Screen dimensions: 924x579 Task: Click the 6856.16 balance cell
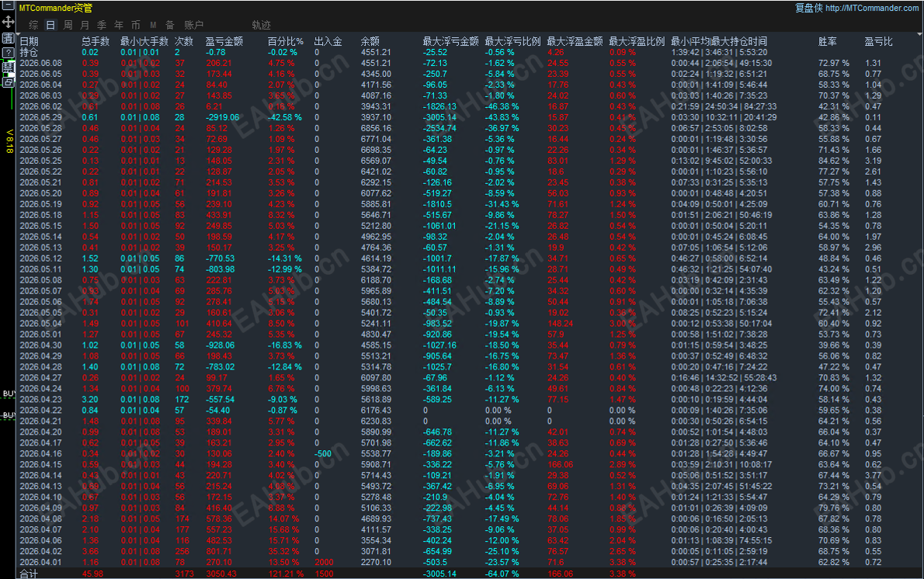point(376,128)
